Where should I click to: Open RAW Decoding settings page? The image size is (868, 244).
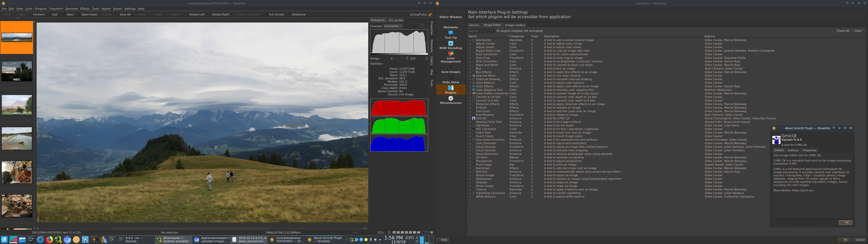pos(450,45)
